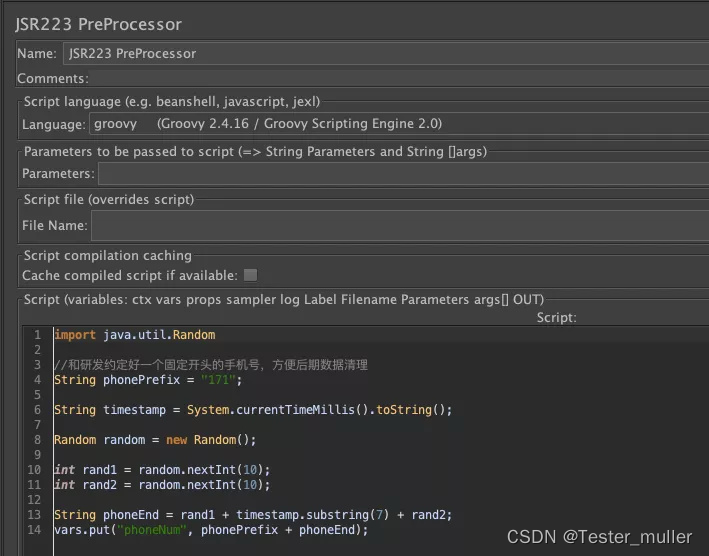Click line number 14 in gutter
Viewport: 709px width, 556px height.
pyautogui.click(x=34, y=530)
